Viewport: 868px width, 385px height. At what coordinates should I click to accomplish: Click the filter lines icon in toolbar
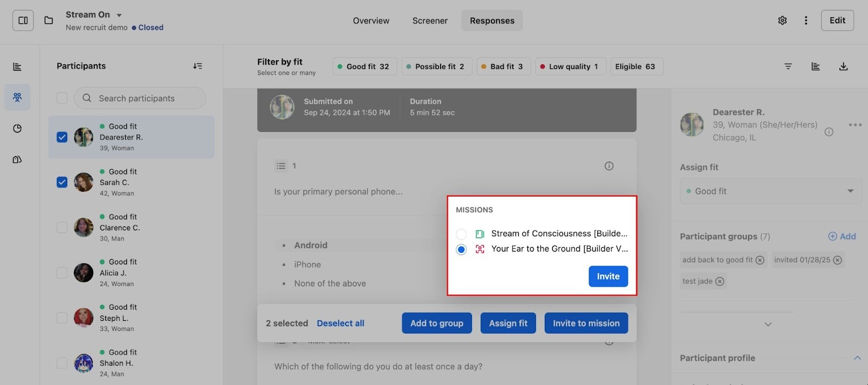(x=788, y=66)
